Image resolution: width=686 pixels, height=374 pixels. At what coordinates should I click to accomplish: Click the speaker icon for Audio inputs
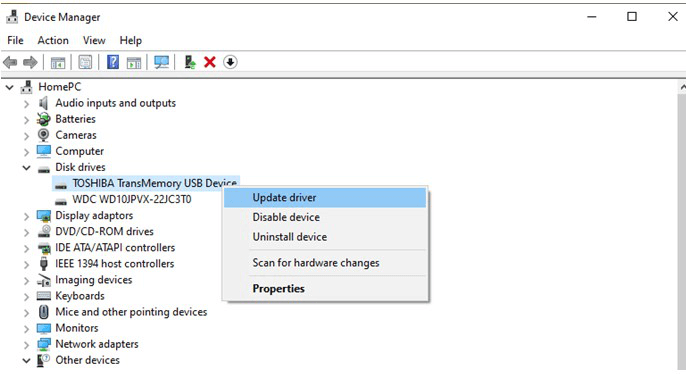pos(43,103)
